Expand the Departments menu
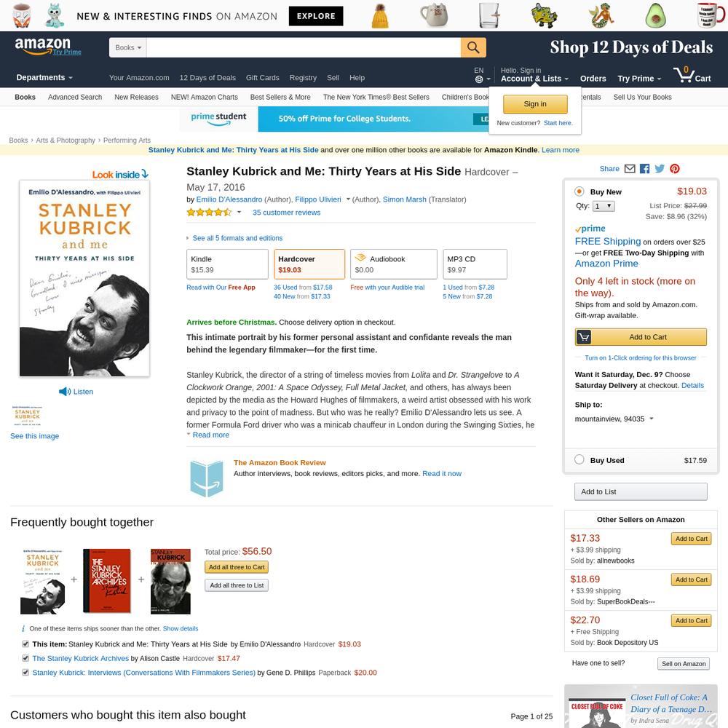Viewport: 728px width, 728px height. point(44,78)
